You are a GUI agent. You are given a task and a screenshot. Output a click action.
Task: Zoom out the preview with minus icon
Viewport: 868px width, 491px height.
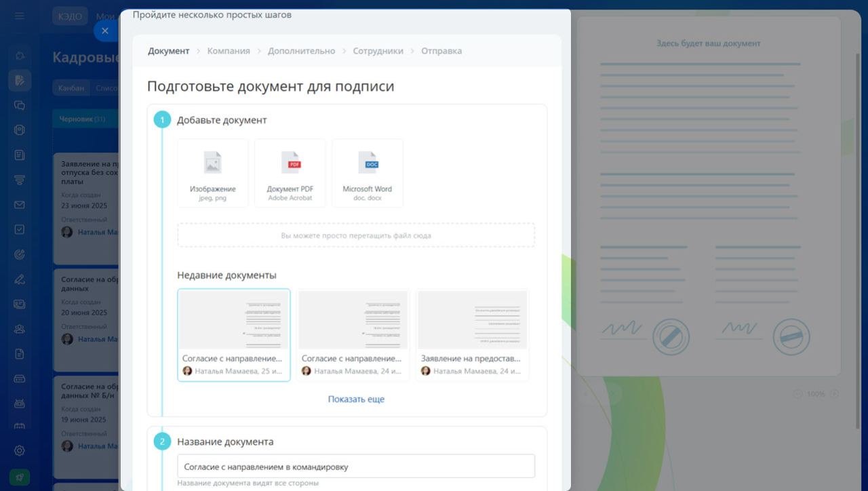pos(797,394)
